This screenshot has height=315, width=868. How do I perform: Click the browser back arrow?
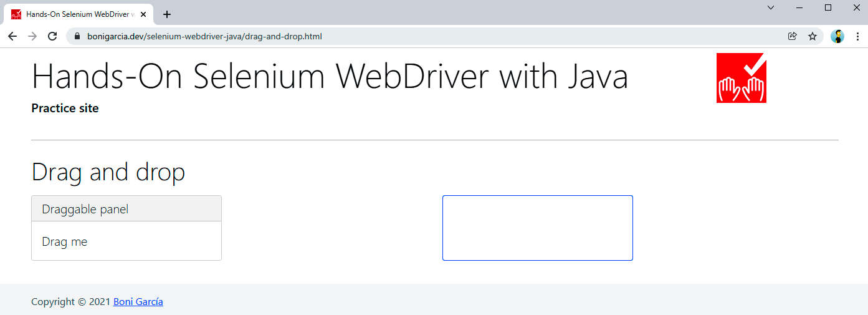(x=12, y=36)
